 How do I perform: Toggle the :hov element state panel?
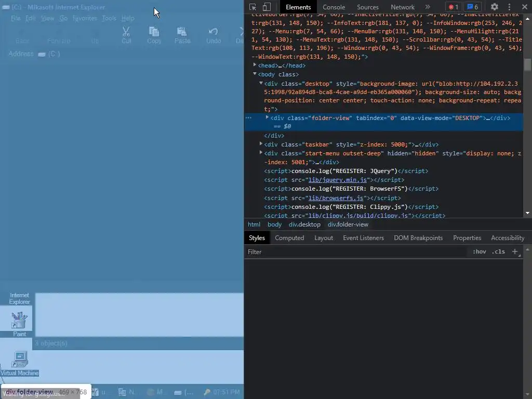pyautogui.click(x=479, y=252)
